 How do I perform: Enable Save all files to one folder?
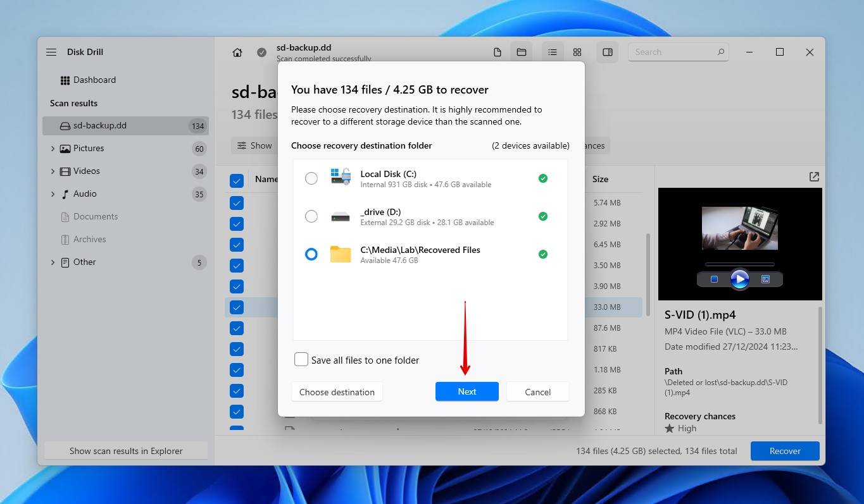[x=301, y=359]
